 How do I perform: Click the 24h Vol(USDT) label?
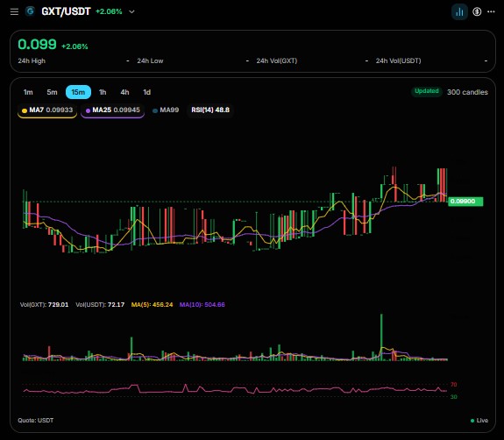[x=399, y=60]
